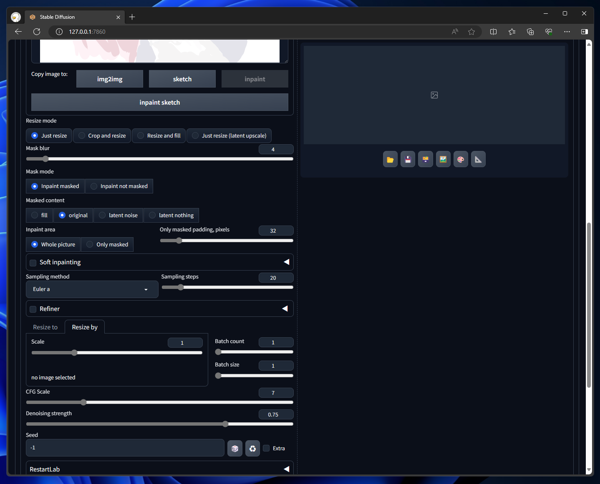600x484 pixels.
Task: Open the favorites list icon
Action: pyautogui.click(x=512, y=32)
